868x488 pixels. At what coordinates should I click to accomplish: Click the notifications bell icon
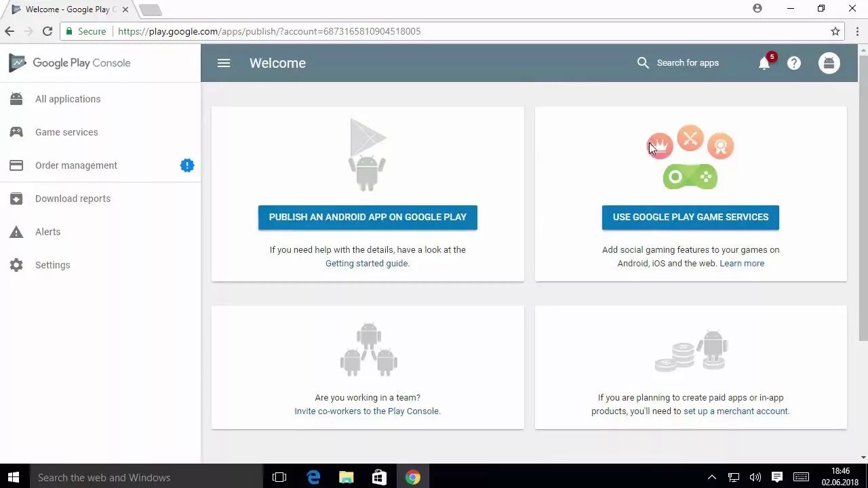click(764, 63)
